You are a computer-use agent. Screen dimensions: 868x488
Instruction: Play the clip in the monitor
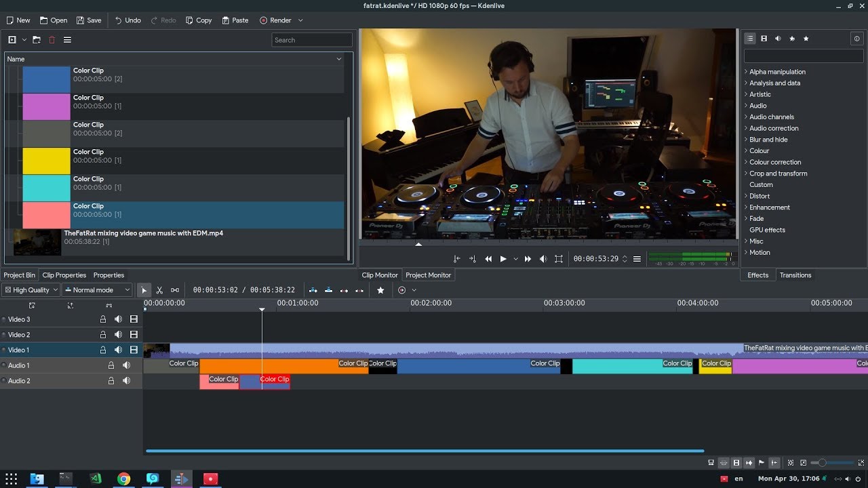[x=503, y=259]
